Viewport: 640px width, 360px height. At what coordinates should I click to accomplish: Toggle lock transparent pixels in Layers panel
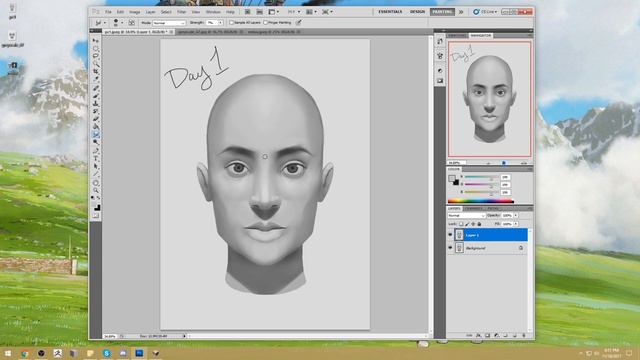pos(461,224)
